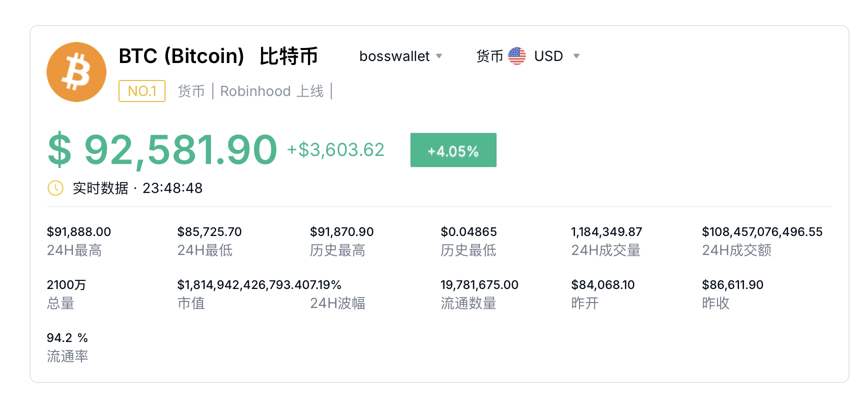The image size is (868, 404).
Task: Click the 流通数量 value 19,781,675.00
Action: coord(479,285)
